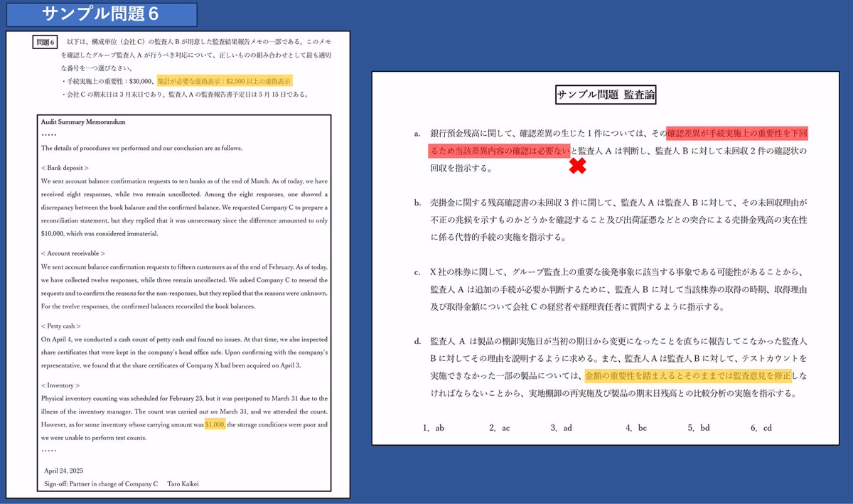Choose answer option '6. cd'
Viewport: 853px width, 504px height.
pos(761,428)
